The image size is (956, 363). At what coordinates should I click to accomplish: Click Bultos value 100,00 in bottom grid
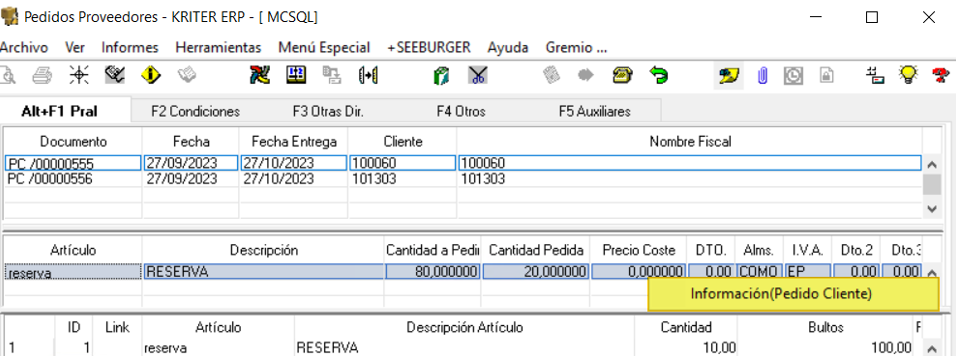891,348
